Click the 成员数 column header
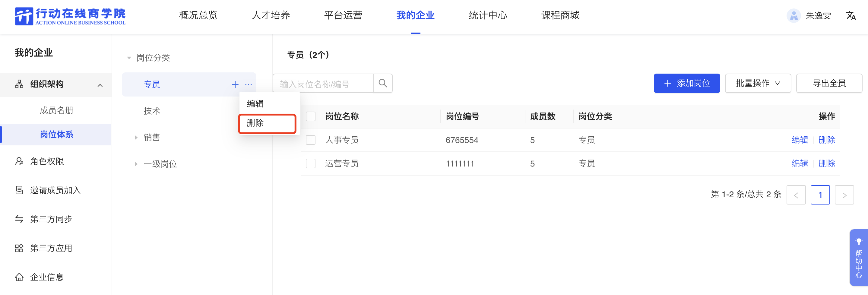This screenshot has height=295, width=868. [543, 116]
